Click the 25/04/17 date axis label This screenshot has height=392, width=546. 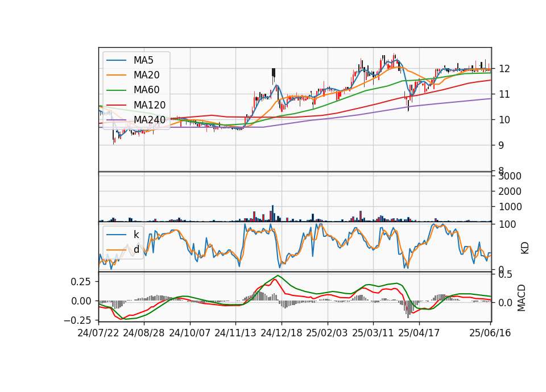pos(419,333)
